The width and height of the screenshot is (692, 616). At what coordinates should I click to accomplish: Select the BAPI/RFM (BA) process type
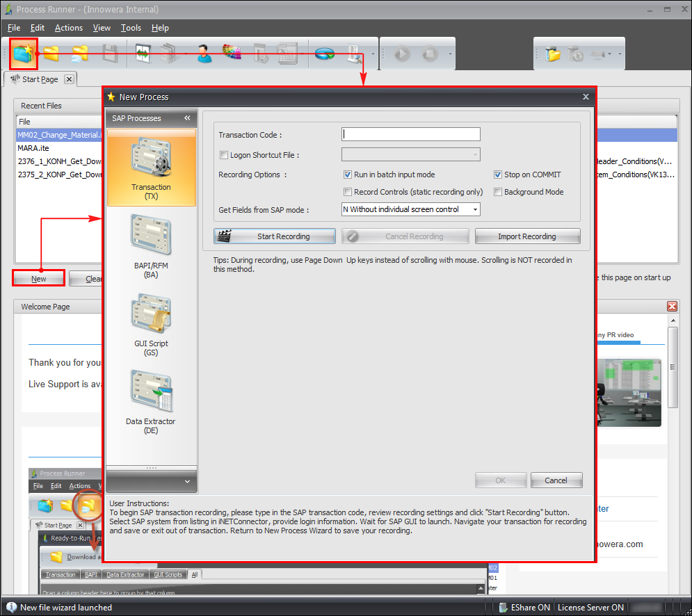coord(152,246)
